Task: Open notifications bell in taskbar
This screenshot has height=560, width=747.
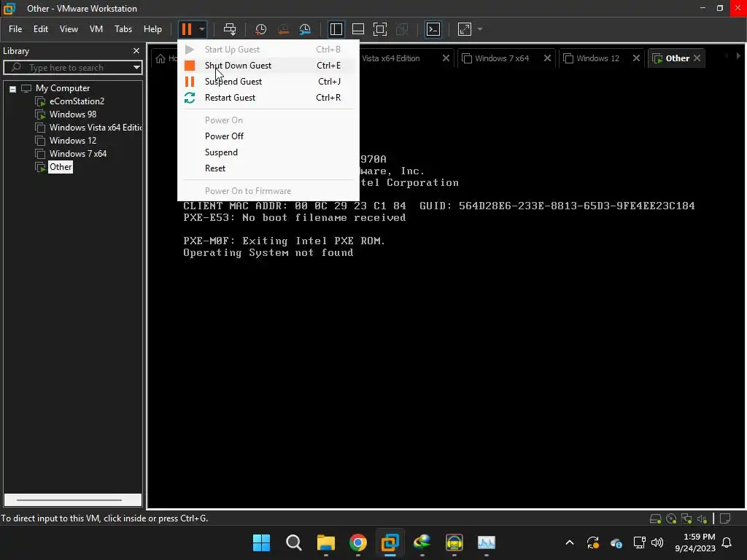Action: [727, 542]
